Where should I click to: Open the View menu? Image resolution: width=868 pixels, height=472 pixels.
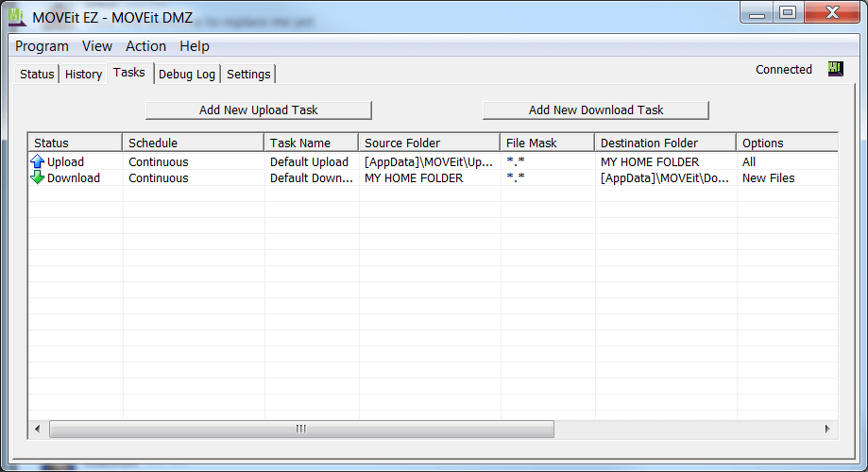tap(96, 46)
